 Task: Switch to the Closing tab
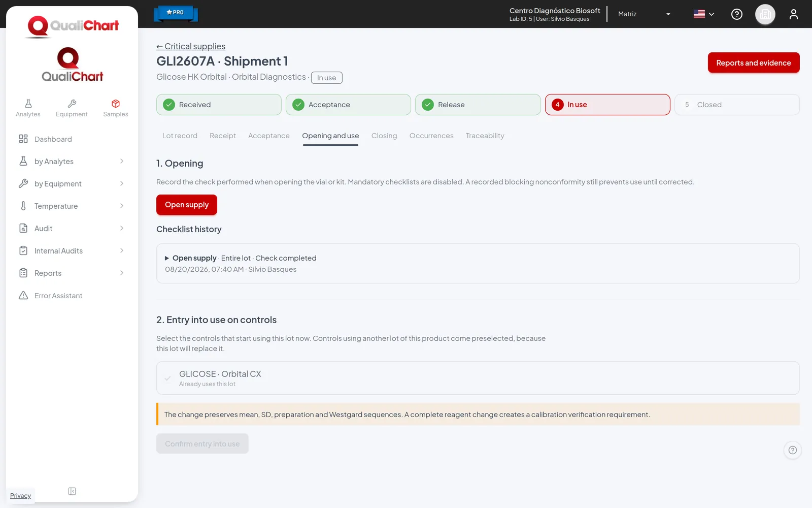click(384, 136)
